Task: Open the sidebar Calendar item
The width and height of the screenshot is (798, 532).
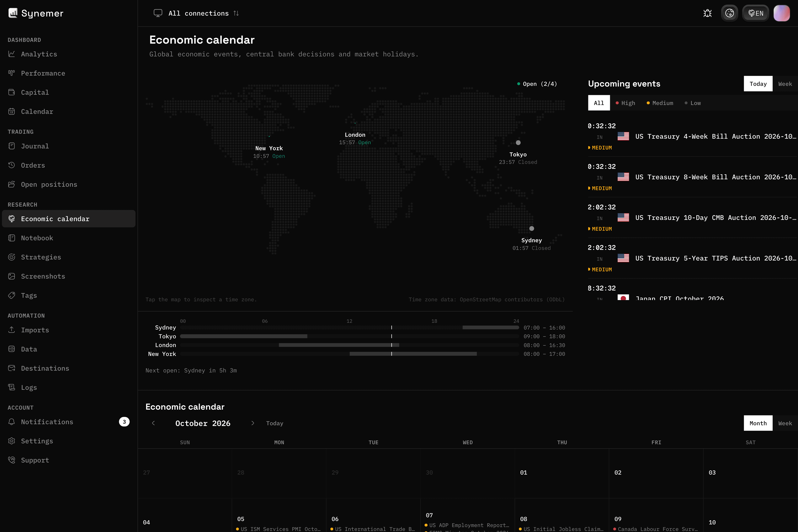Action: 69,112
